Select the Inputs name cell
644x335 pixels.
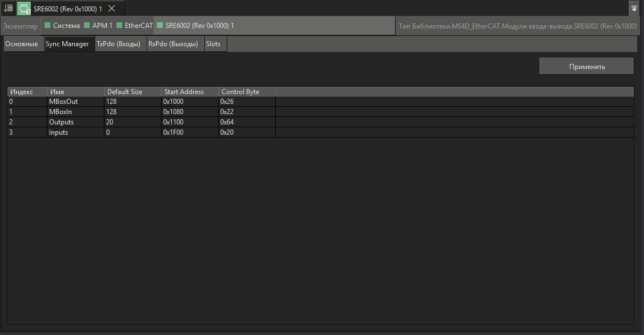[x=75, y=132]
